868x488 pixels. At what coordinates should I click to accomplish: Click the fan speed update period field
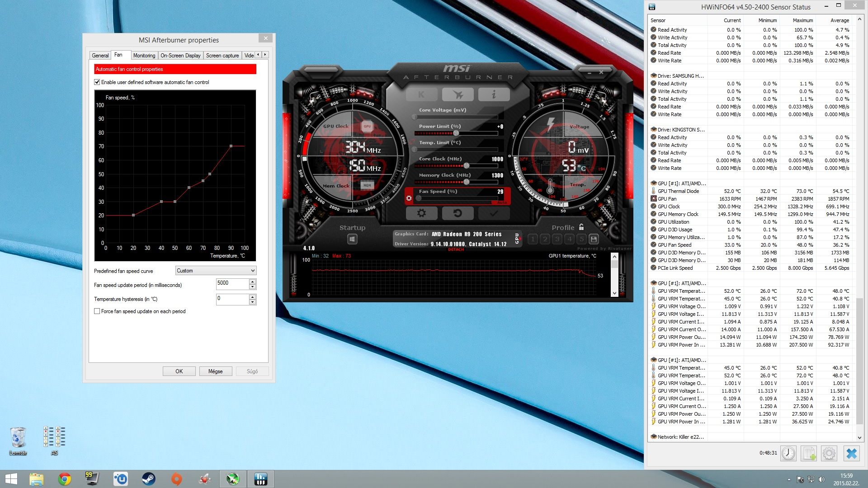point(232,284)
